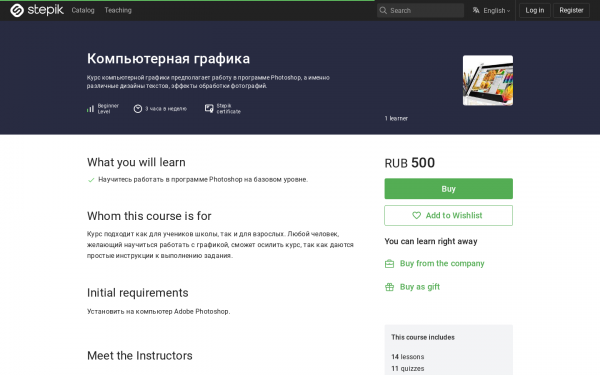
Task: Click the 'Stepik certificate' label
Action: point(228,109)
